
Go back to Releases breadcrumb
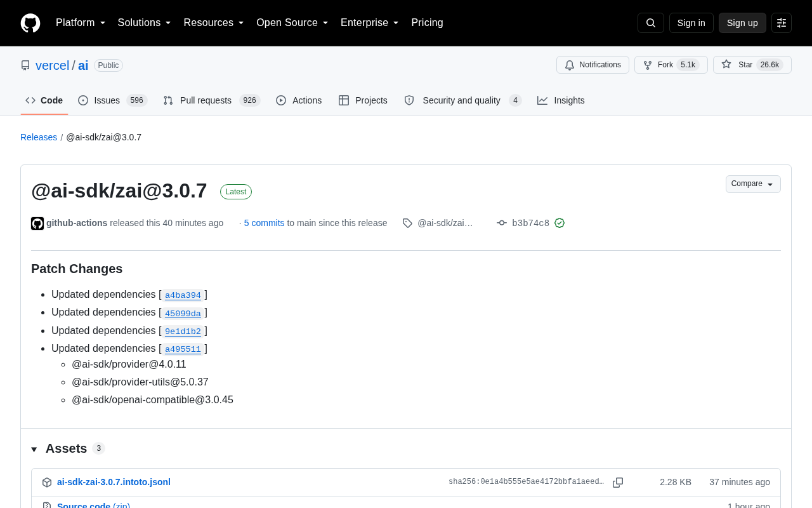click(x=39, y=137)
